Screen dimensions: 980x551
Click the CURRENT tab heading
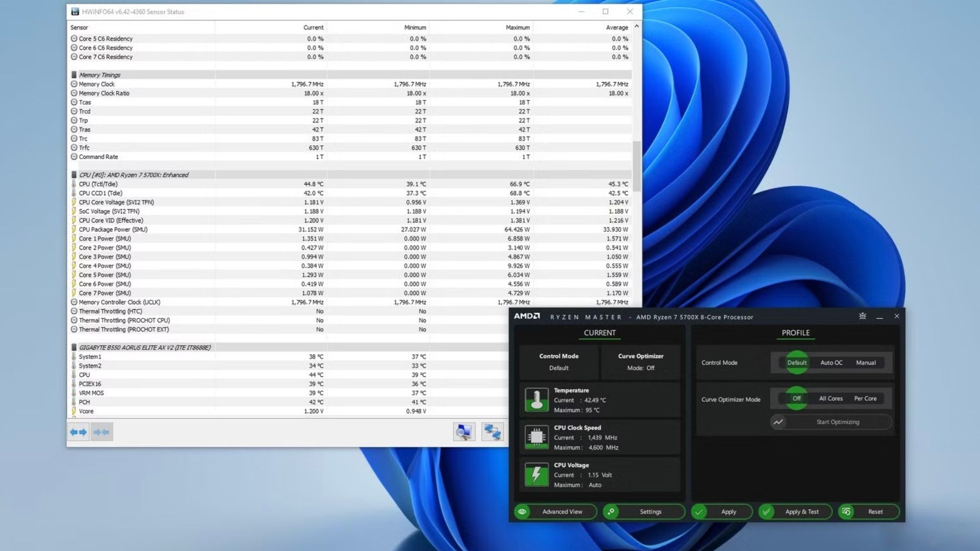599,333
